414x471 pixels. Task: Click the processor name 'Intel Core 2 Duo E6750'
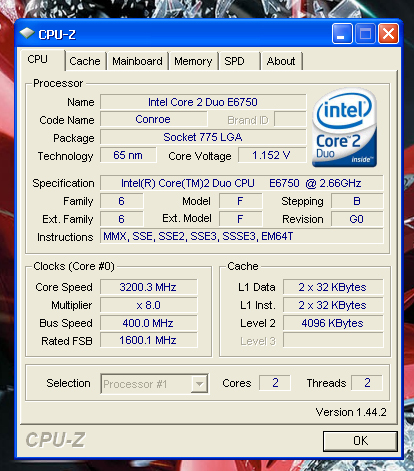click(203, 102)
